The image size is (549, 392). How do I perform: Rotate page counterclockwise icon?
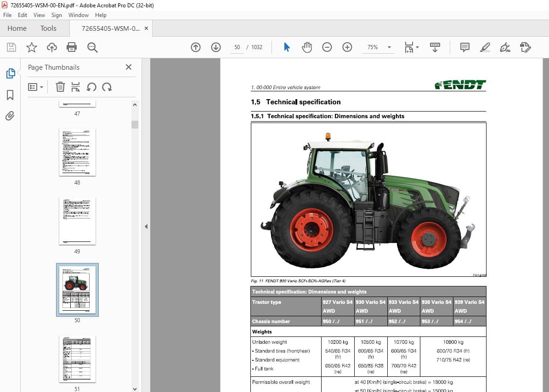(x=91, y=87)
